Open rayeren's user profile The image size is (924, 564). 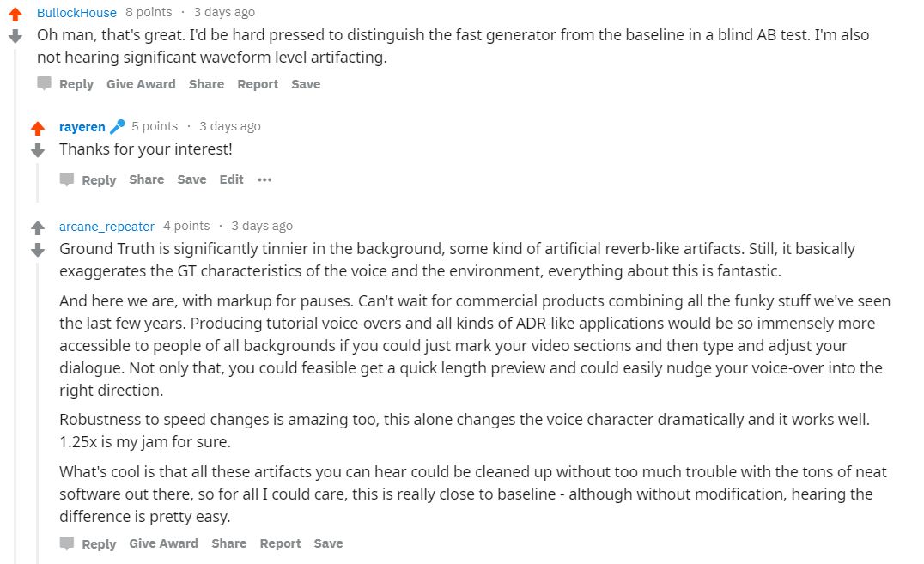(82, 127)
